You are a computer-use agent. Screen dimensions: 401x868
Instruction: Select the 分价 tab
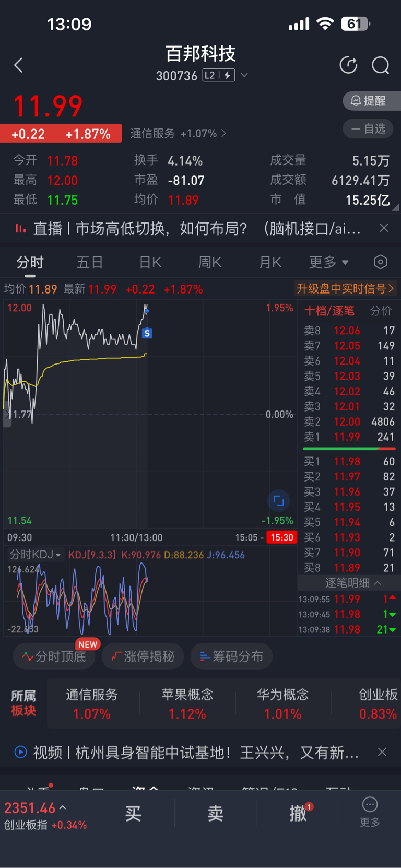pos(381,311)
